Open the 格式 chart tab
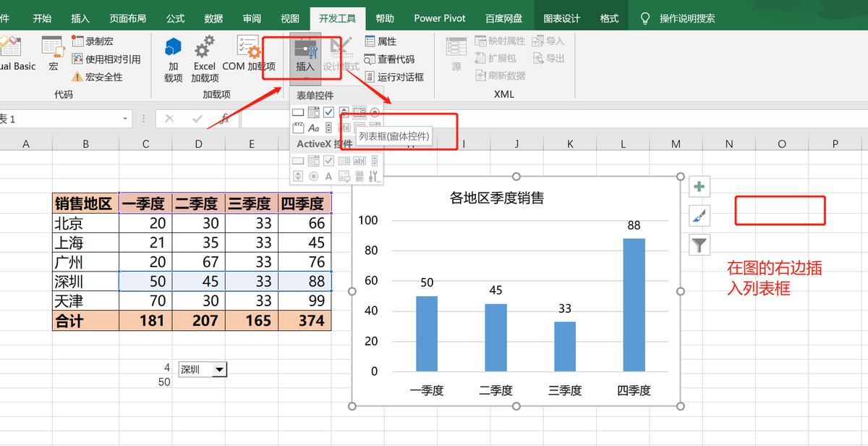Screen dimensions: 868x446 coord(609,18)
